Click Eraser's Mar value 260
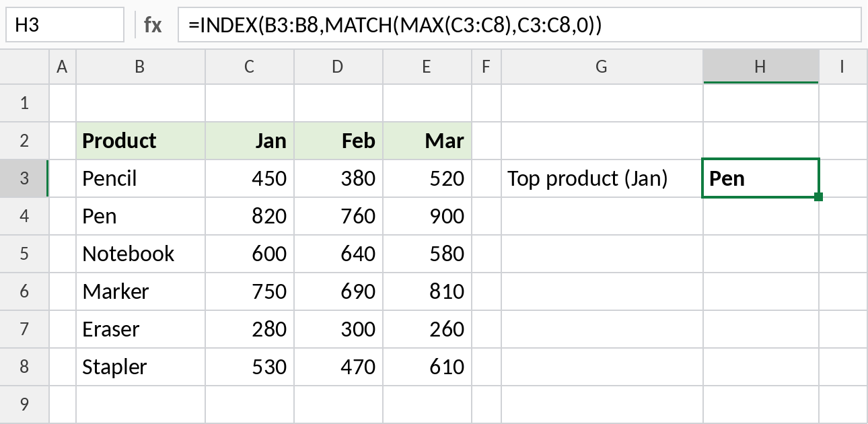Image resolution: width=868 pixels, height=424 pixels. (427, 329)
